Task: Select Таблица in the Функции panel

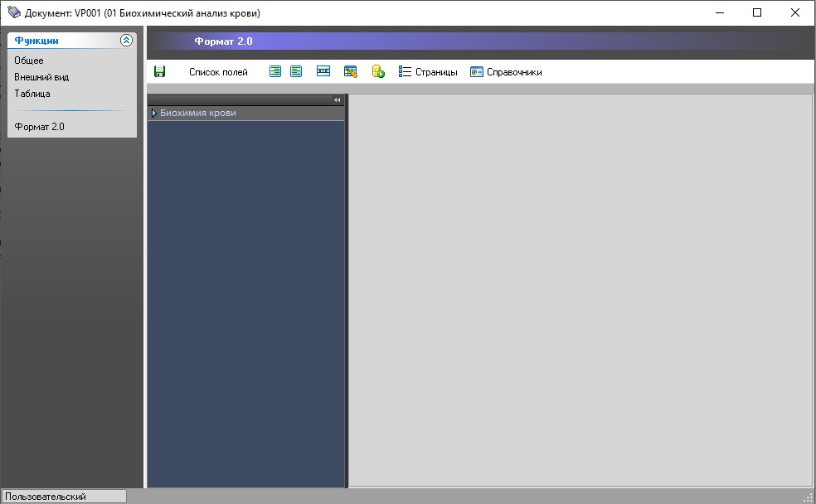Action: pos(32,94)
